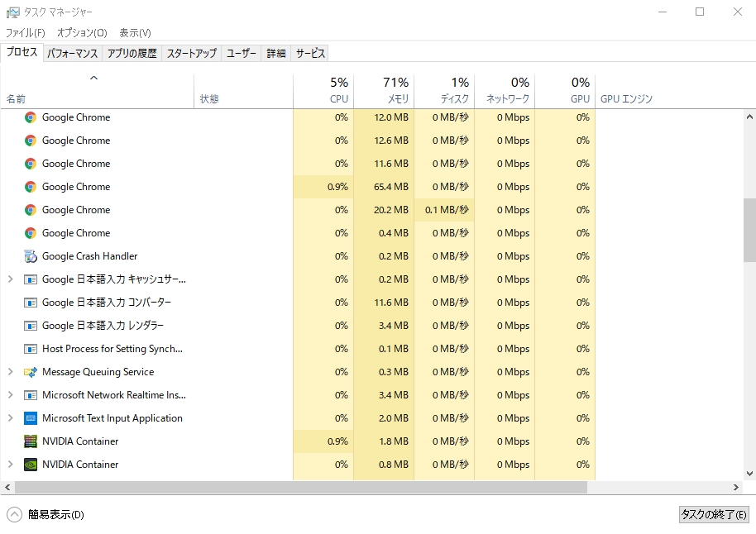Screen dimensions: 756x534
Task: Click the 0.1 MB/秒 disk value
Action: click(447, 210)
